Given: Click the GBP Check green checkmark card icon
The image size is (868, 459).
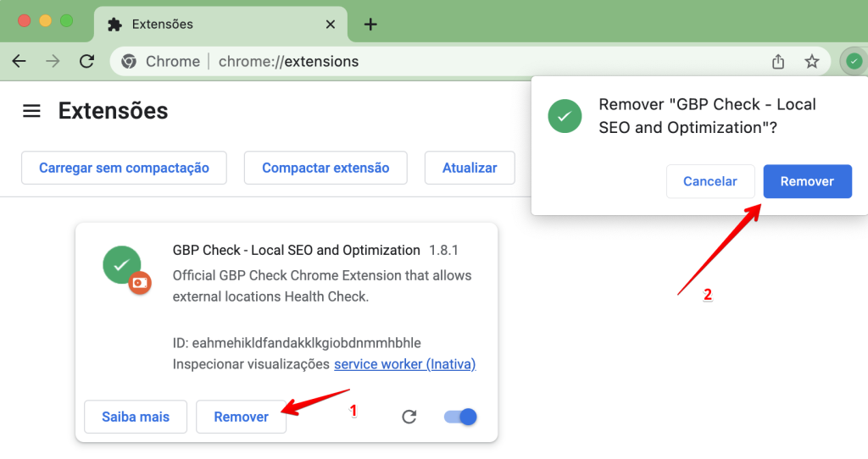Looking at the screenshot, I should pos(122,265).
